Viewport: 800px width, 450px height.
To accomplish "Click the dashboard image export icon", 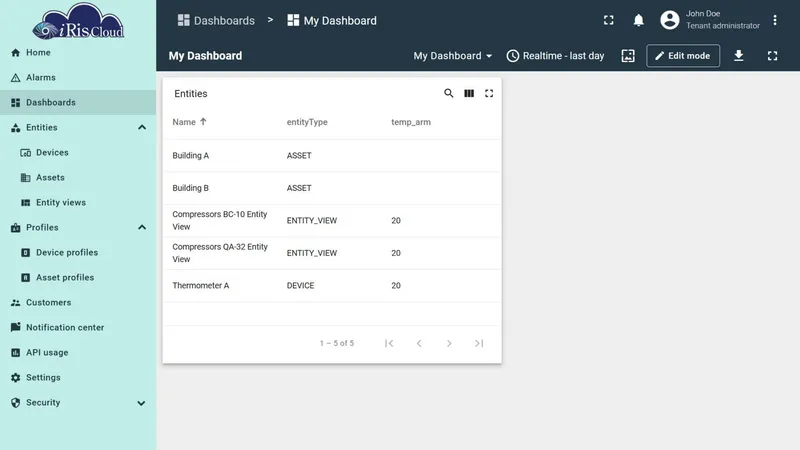I will pyautogui.click(x=628, y=56).
